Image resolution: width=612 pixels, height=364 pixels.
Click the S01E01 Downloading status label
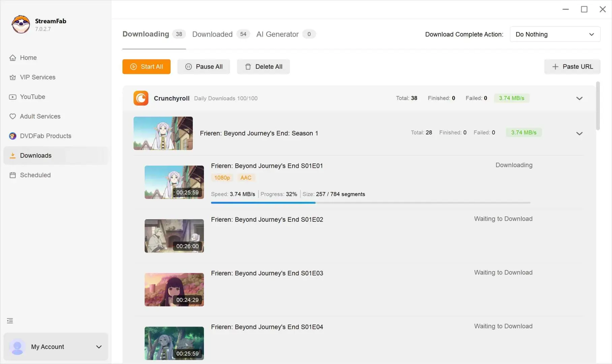[514, 165]
